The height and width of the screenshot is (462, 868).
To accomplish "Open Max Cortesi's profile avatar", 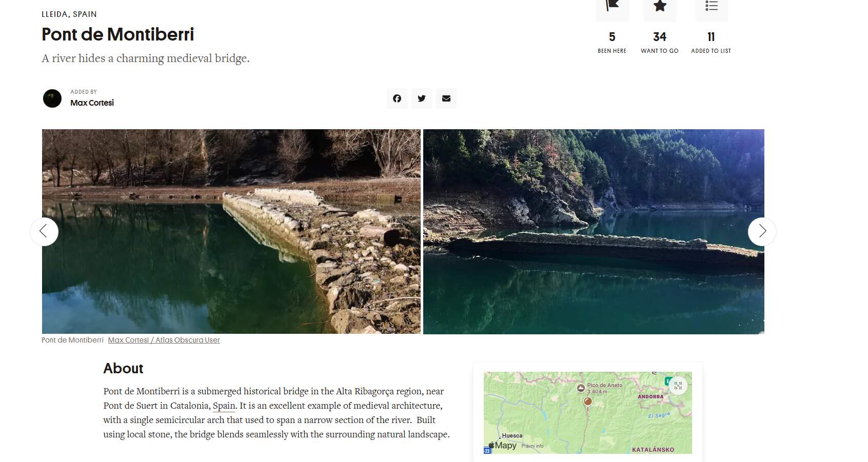I will point(52,98).
